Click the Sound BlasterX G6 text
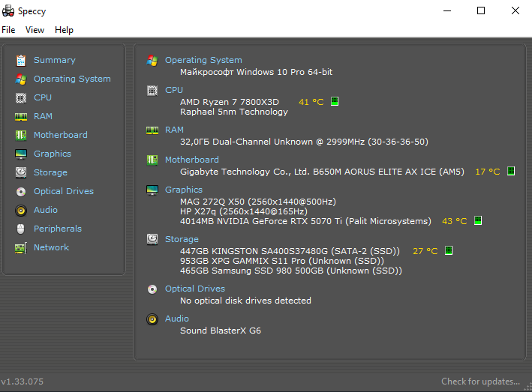This screenshot has width=532, height=392. 221,331
